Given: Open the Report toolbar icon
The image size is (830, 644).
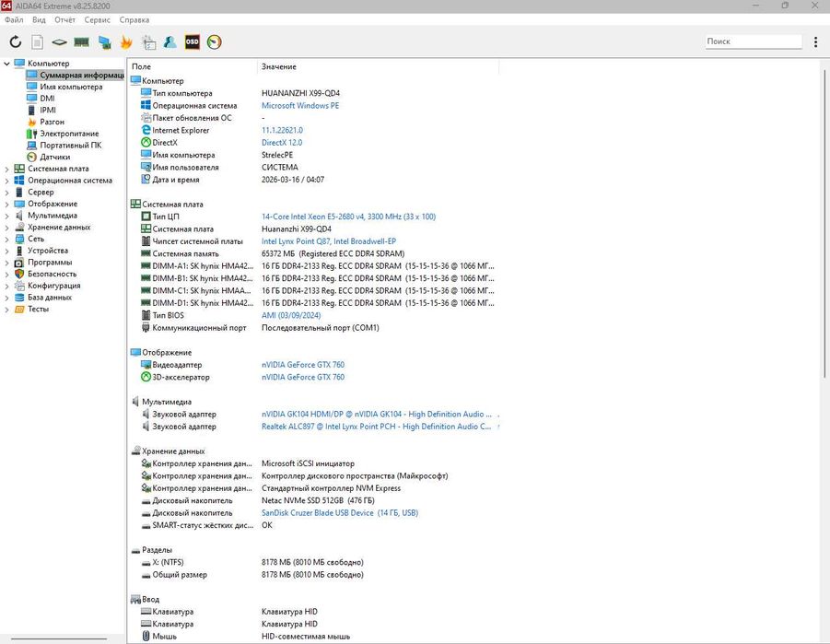Looking at the screenshot, I should point(37,41).
